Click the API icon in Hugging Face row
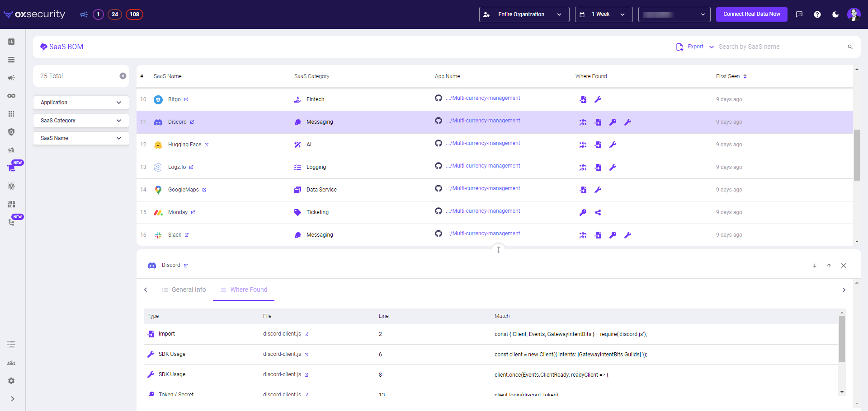 pyautogui.click(x=583, y=145)
